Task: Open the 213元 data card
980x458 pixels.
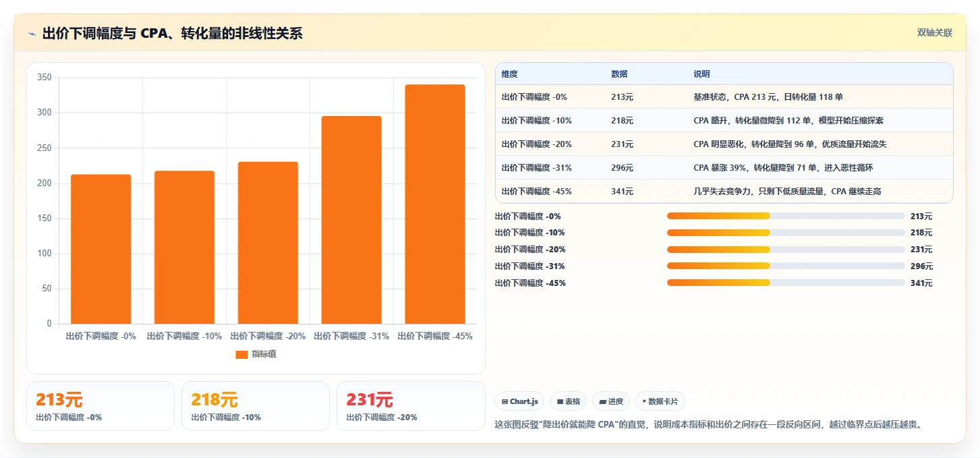Action: (x=100, y=406)
